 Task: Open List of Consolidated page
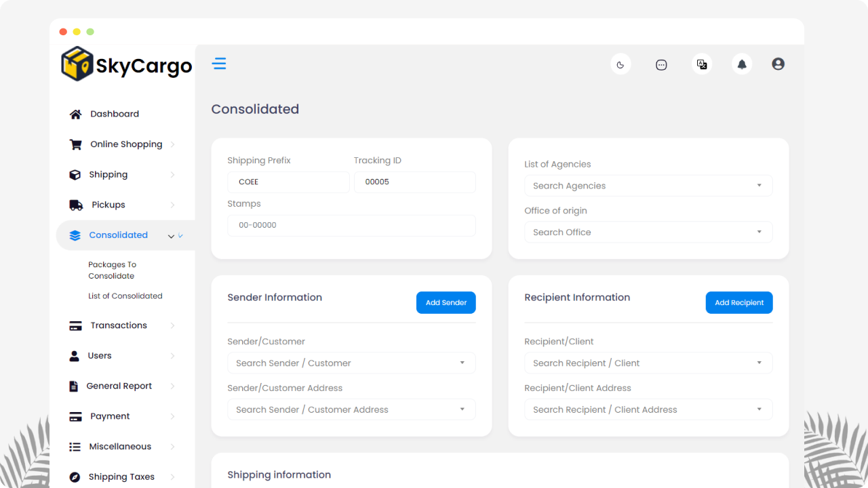pos(125,296)
